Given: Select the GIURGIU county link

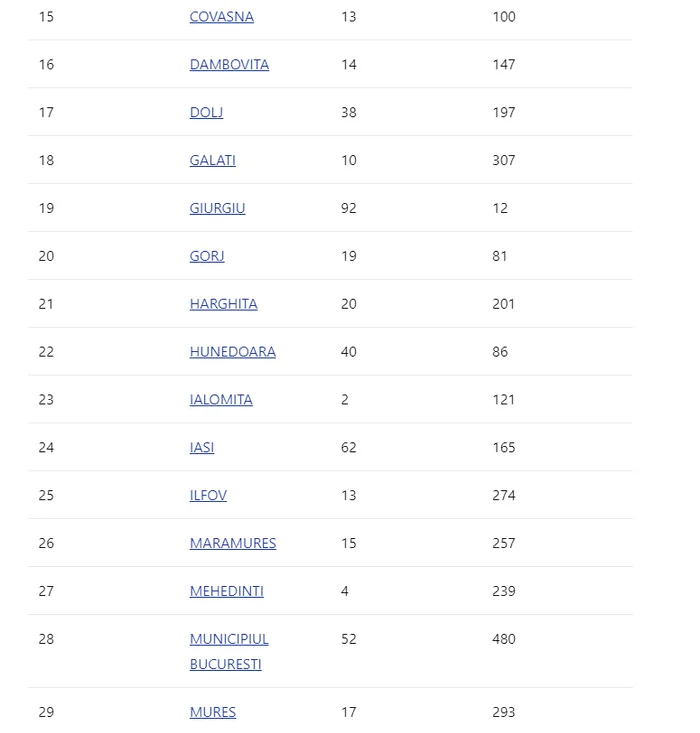Looking at the screenshot, I should point(217,209).
